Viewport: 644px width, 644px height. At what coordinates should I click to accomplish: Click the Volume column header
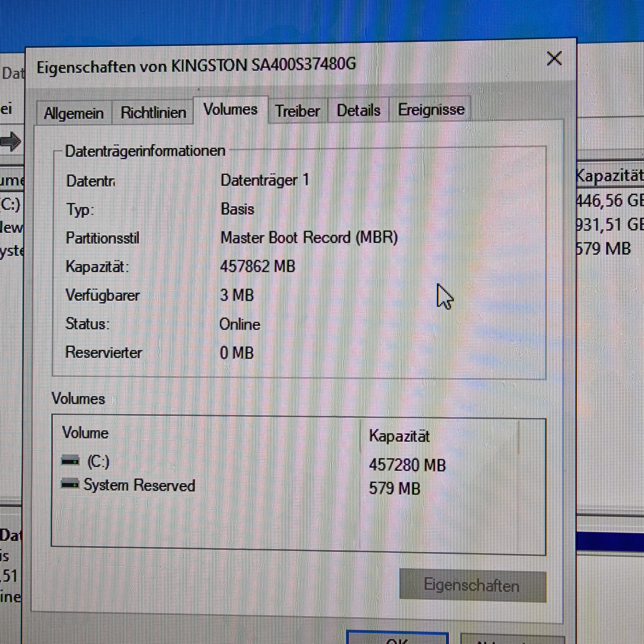[x=86, y=433]
